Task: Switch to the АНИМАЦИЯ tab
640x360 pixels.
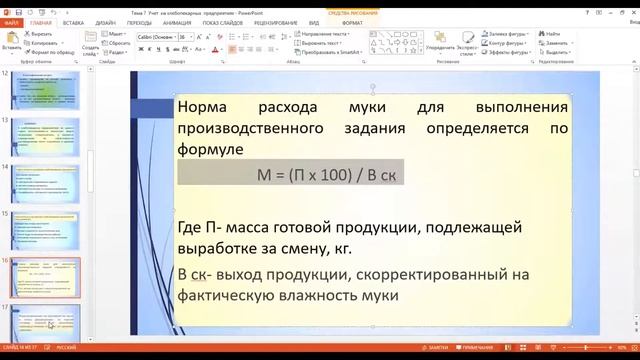Action: pos(177,23)
